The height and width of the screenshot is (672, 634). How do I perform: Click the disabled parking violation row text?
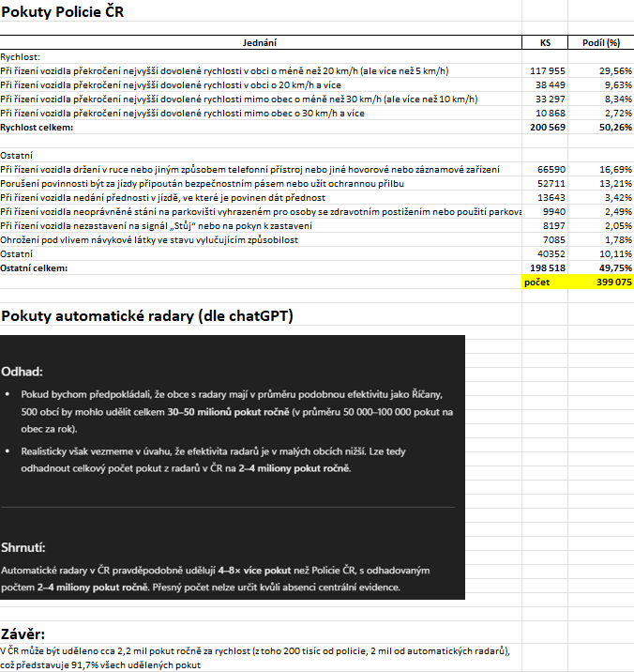(x=261, y=212)
